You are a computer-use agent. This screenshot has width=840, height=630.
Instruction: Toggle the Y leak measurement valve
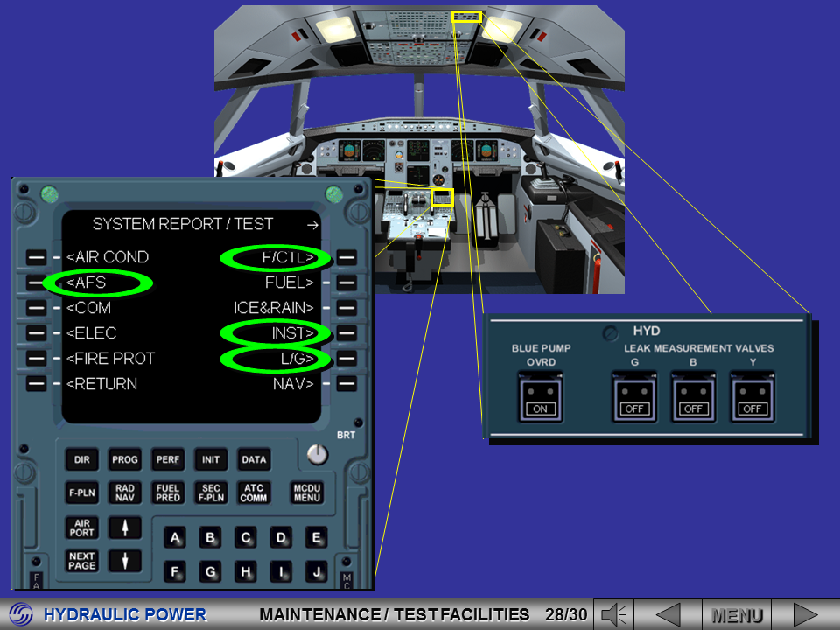coord(751,398)
